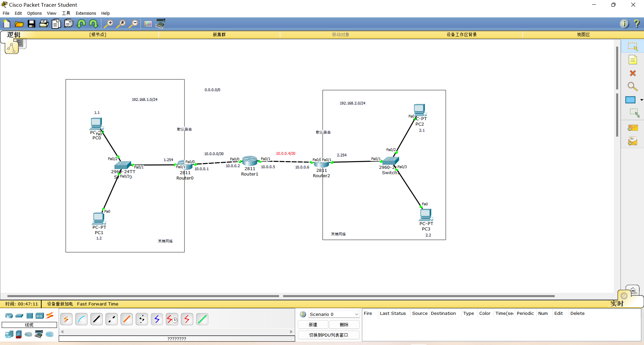Open help with the question mark icon

[x=637, y=24]
